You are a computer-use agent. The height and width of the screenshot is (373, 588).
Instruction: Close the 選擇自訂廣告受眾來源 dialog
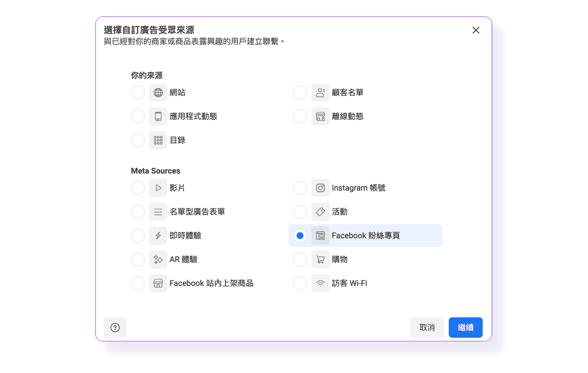475,30
